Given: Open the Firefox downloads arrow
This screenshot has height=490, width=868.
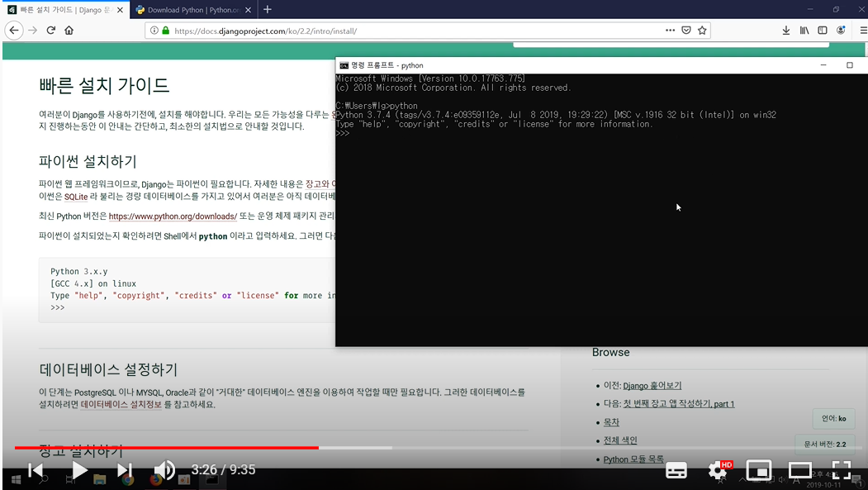Looking at the screenshot, I should coord(786,31).
